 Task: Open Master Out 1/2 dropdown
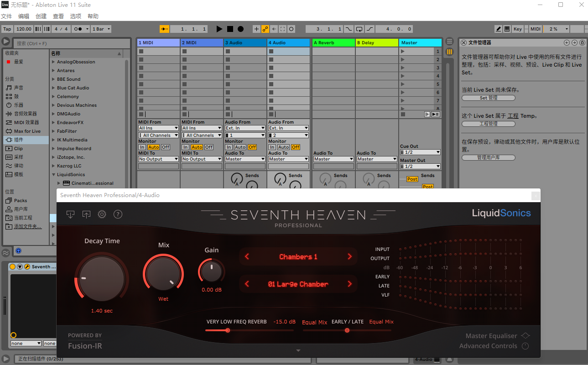420,166
